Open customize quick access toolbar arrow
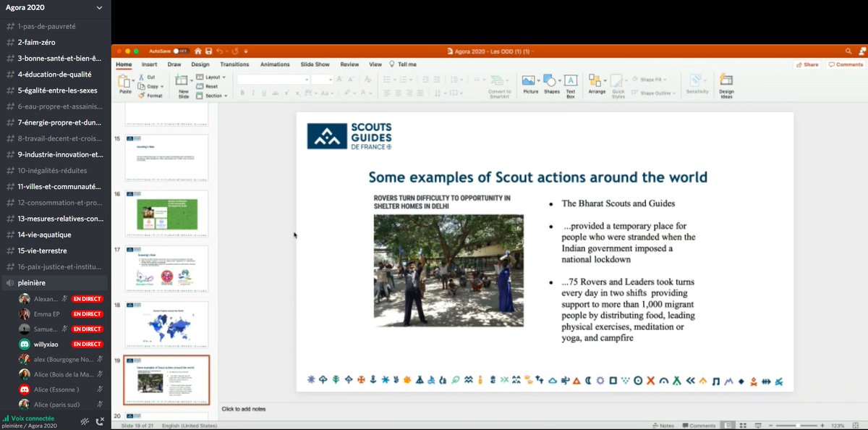This screenshot has height=430, width=868. 247,51
